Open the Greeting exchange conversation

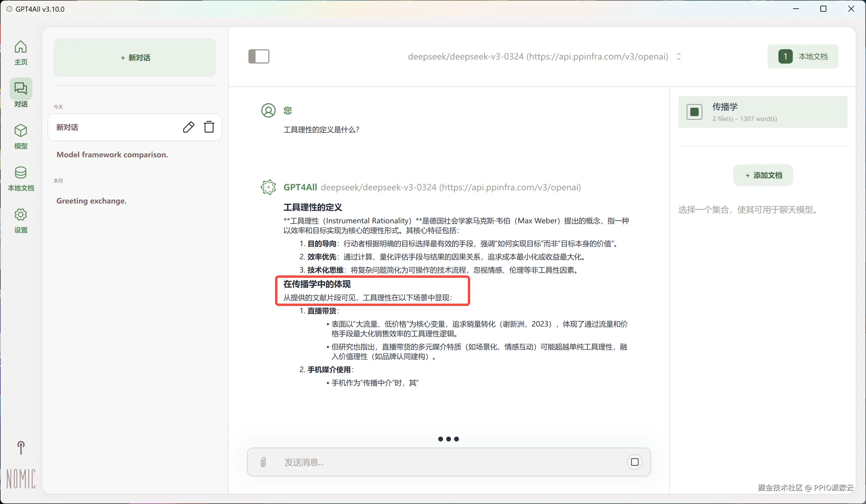point(91,201)
